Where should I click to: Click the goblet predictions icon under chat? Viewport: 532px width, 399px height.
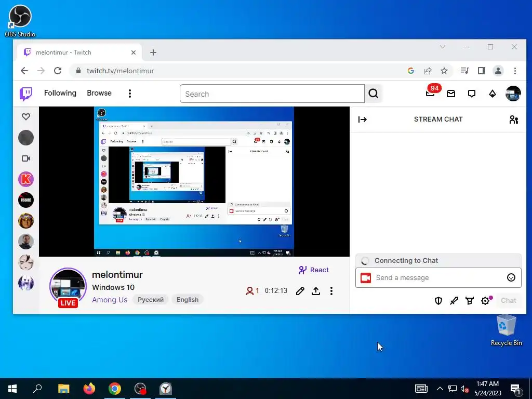470,301
